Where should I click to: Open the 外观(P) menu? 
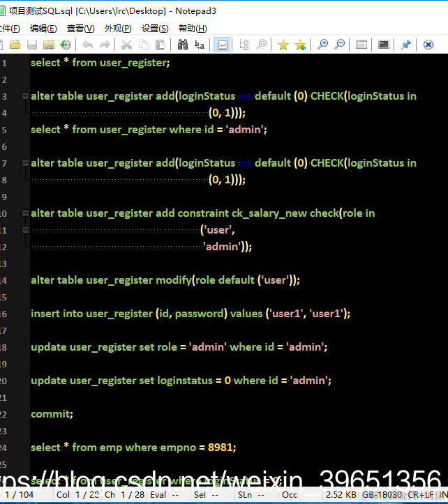click(118, 29)
